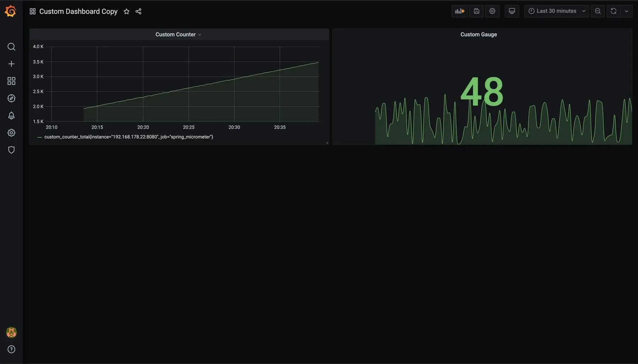Add a new panel to the dashboard

pyautogui.click(x=459, y=11)
